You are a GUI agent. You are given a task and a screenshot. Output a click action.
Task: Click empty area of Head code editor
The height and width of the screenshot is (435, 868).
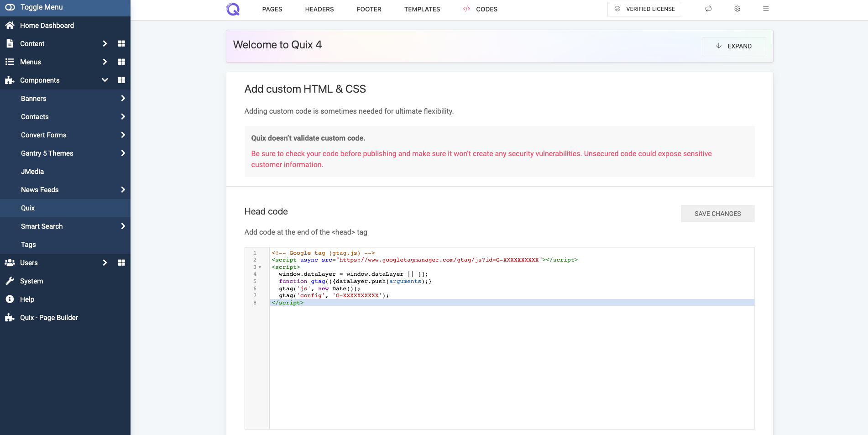pos(511,367)
